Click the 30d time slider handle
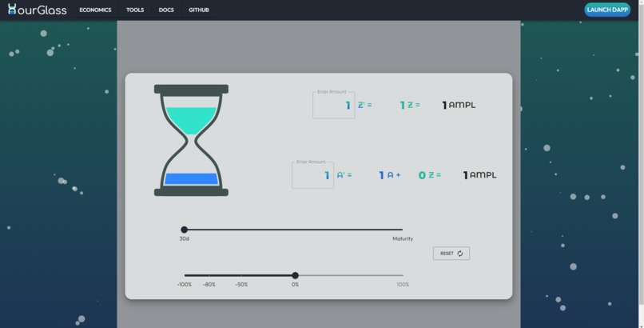Image resolution: width=644 pixels, height=328 pixels. click(x=185, y=230)
